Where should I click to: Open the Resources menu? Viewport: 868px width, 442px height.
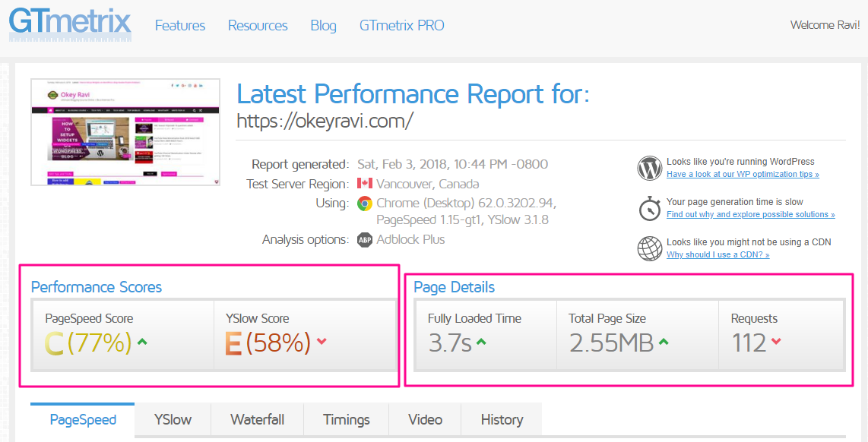pos(258,26)
